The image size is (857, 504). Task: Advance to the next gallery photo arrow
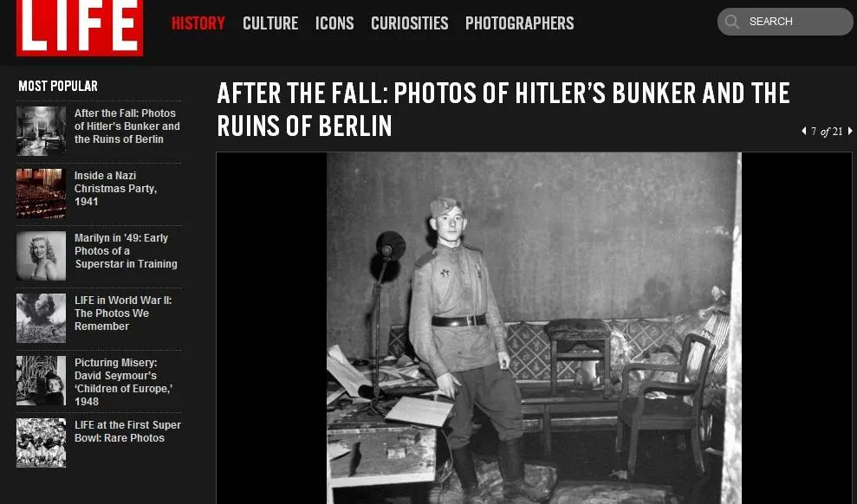click(850, 131)
